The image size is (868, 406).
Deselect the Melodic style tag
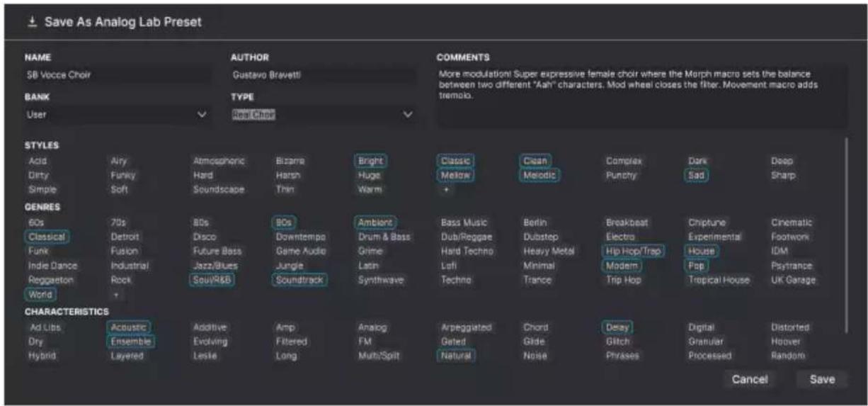click(540, 175)
